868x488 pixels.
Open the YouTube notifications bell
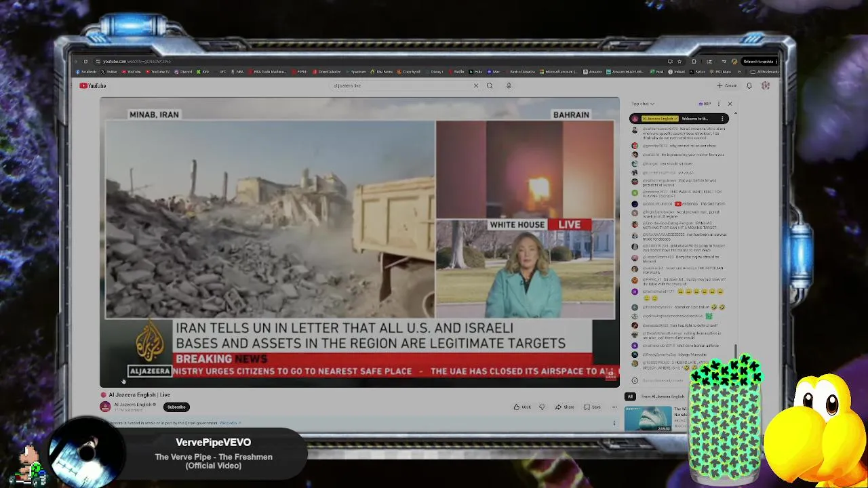749,85
